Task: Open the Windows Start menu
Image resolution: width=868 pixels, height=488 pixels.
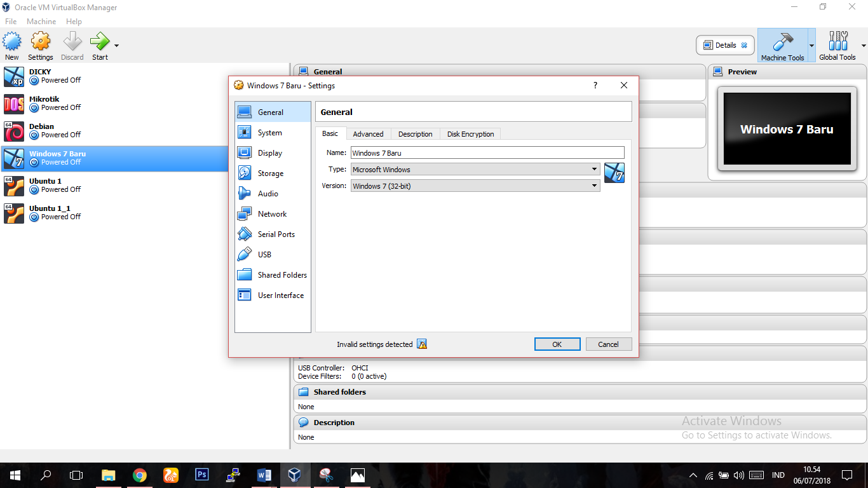Action: pos(15,475)
